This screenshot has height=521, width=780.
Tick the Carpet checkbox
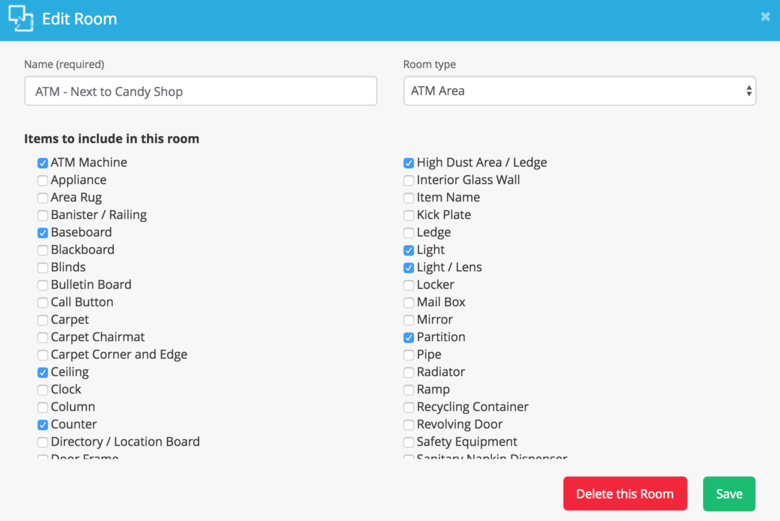click(x=43, y=320)
